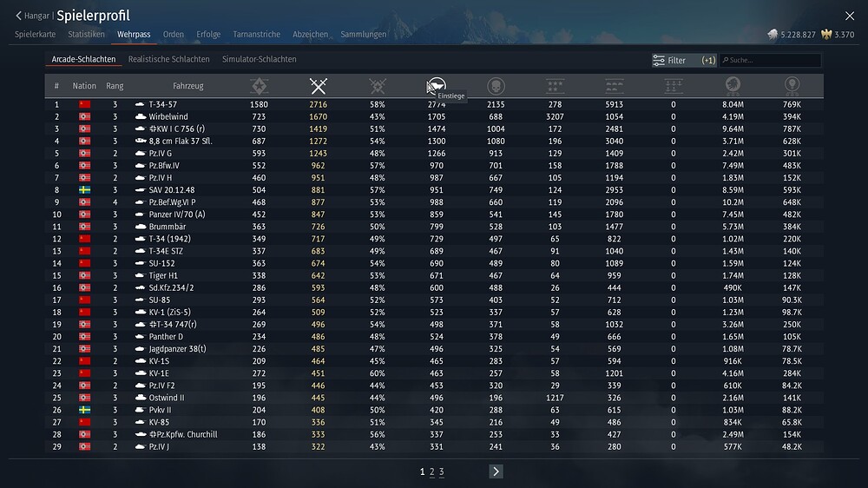
Task: Sort by the crossed-out swords win rate column
Action: (x=378, y=86)
